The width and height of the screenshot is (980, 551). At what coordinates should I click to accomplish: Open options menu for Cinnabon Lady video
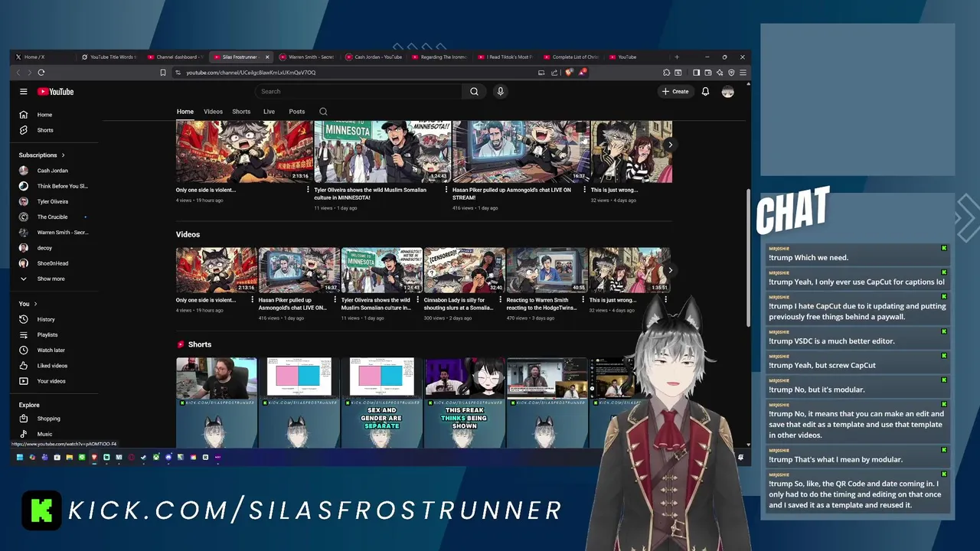(x=500, y=300)
